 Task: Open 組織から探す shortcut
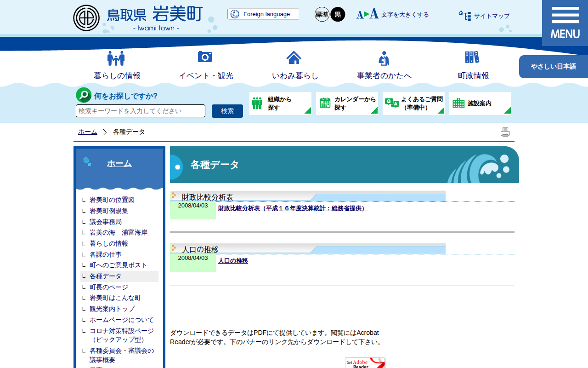(280, 103)
